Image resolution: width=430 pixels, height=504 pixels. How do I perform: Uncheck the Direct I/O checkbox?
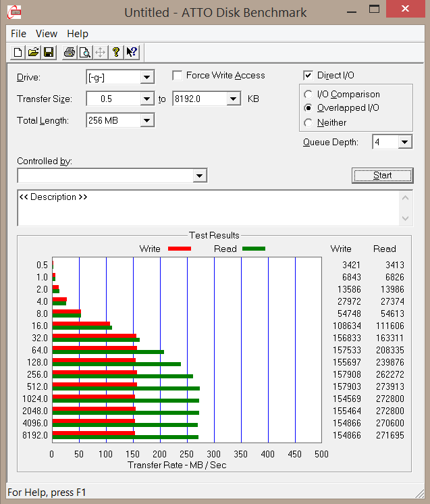click(308, 76)
